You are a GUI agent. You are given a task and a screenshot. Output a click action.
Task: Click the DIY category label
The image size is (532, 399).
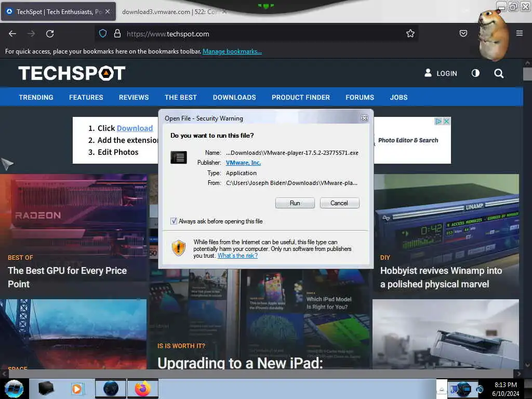pyautogui.click(x=385, y=258)
